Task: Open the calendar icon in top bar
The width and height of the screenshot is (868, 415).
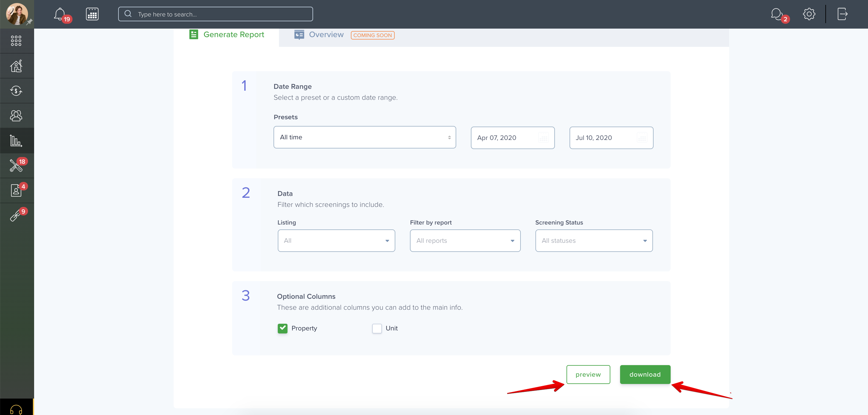Action: 92,14
